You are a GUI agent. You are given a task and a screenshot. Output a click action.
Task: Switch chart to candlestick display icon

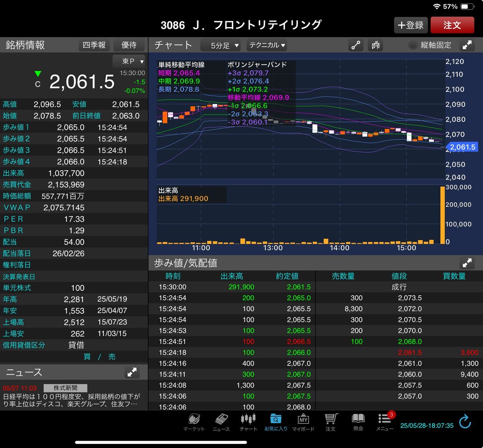point(376,45)
